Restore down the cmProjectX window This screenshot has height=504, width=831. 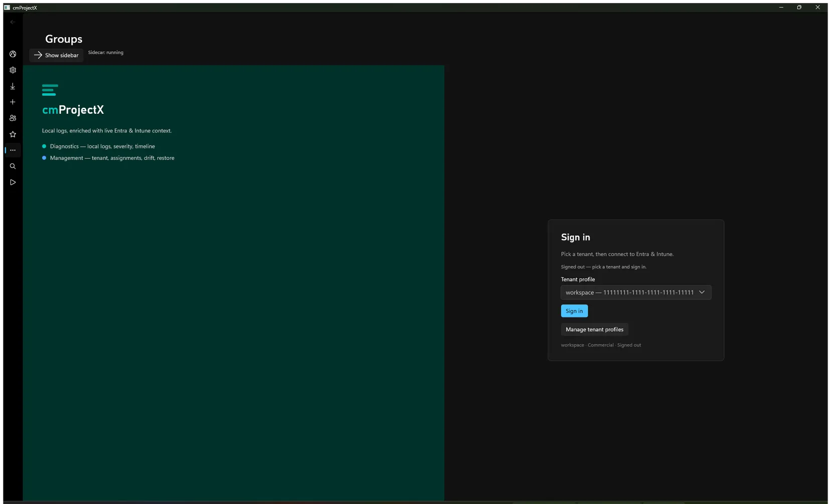(799, 8)
